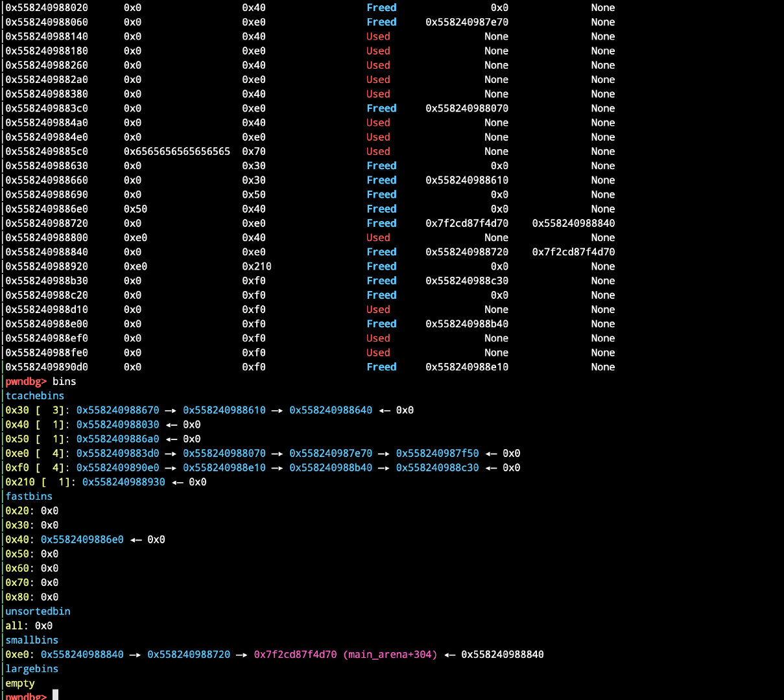Click the 0x6565656565656565 prev_size value
This screenshot has height=700, width=784.
tap(177, 152)
